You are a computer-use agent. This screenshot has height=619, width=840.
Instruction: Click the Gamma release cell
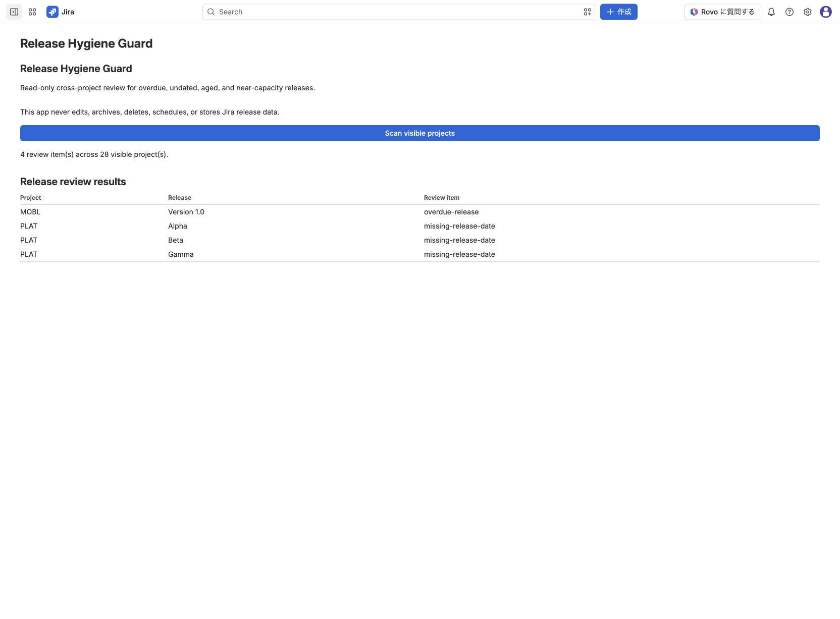(x=181, y=254)
